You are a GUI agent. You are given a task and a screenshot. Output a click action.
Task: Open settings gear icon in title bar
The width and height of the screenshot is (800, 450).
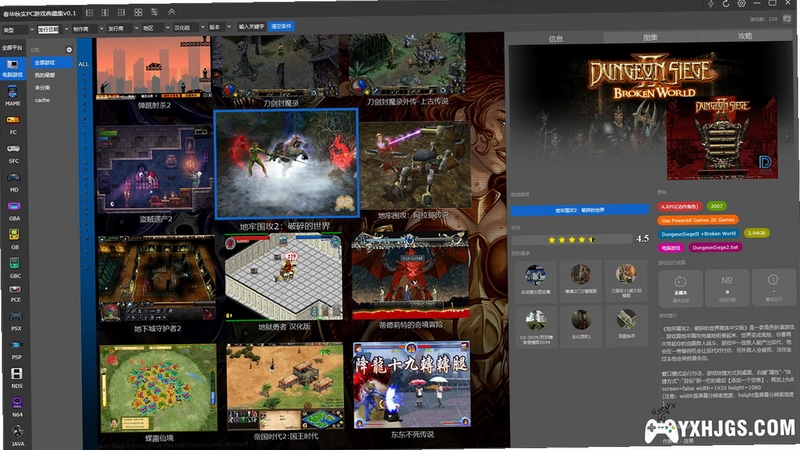pos(742,4)
